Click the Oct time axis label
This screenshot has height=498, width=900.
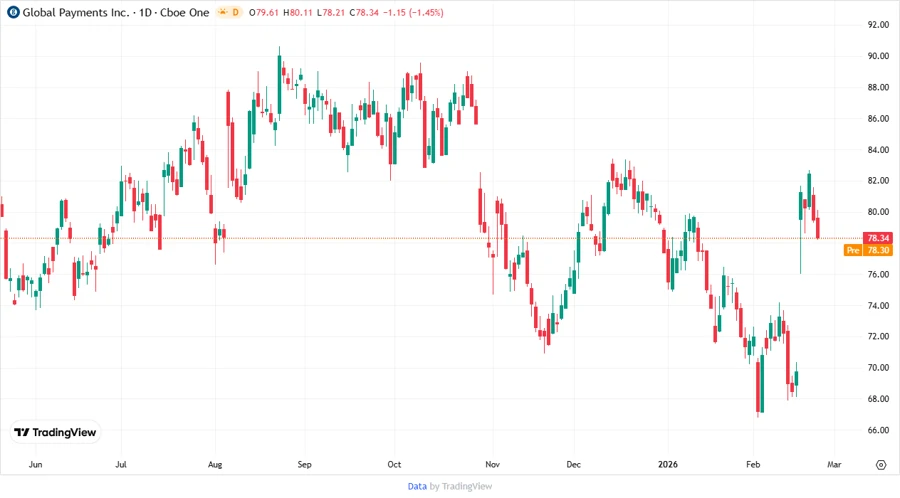(x=394, y=464)
